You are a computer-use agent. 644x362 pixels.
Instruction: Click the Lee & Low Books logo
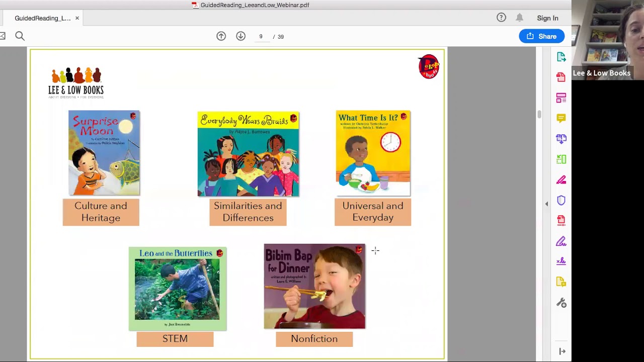click(76, 82)
